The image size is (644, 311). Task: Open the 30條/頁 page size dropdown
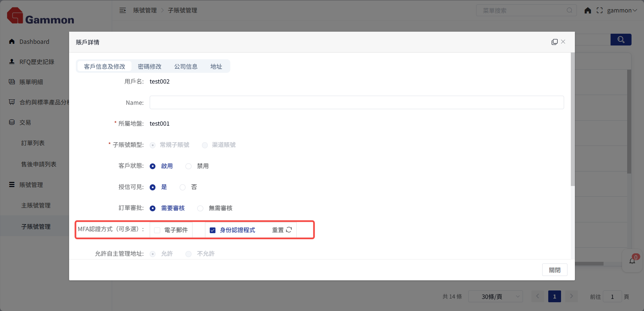pyautogui.click(x=495, y=297)
